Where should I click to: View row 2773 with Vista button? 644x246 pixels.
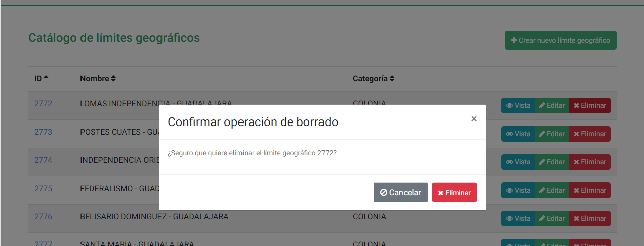tap(518, 134)
